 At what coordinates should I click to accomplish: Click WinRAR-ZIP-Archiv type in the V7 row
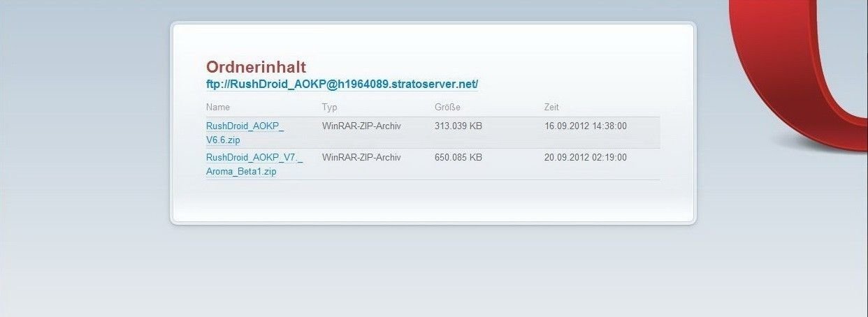361,158
